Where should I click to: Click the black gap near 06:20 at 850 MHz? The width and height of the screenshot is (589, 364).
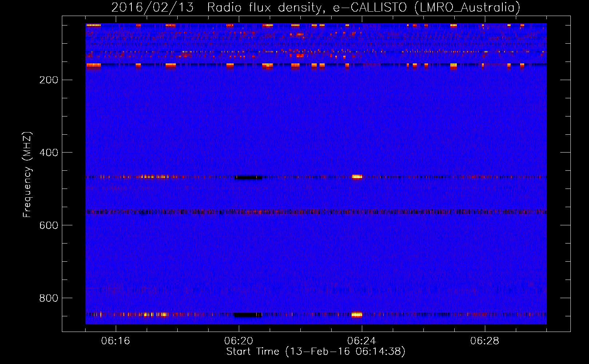tap(248, 315)
